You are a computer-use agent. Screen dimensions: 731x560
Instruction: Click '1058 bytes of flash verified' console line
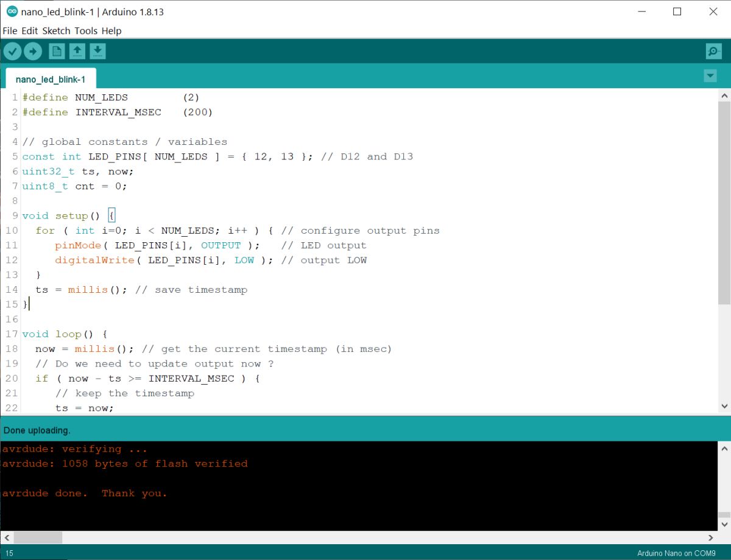[x=124, y=464]
